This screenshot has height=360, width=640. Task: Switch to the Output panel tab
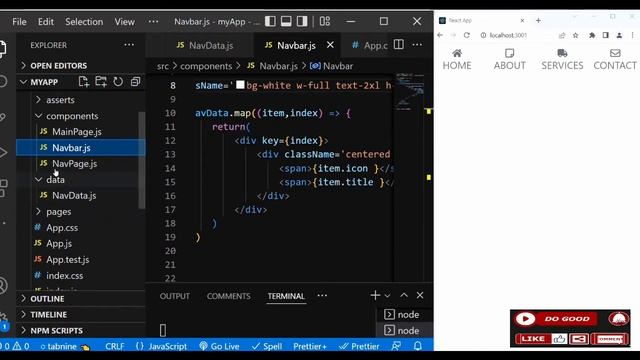tap(175, 296)
